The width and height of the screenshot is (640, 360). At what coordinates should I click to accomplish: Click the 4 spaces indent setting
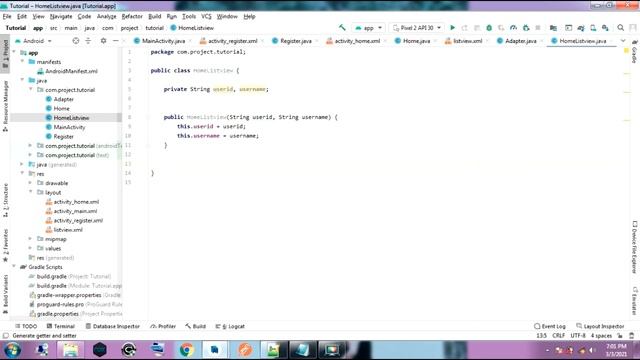coord(601,336)
